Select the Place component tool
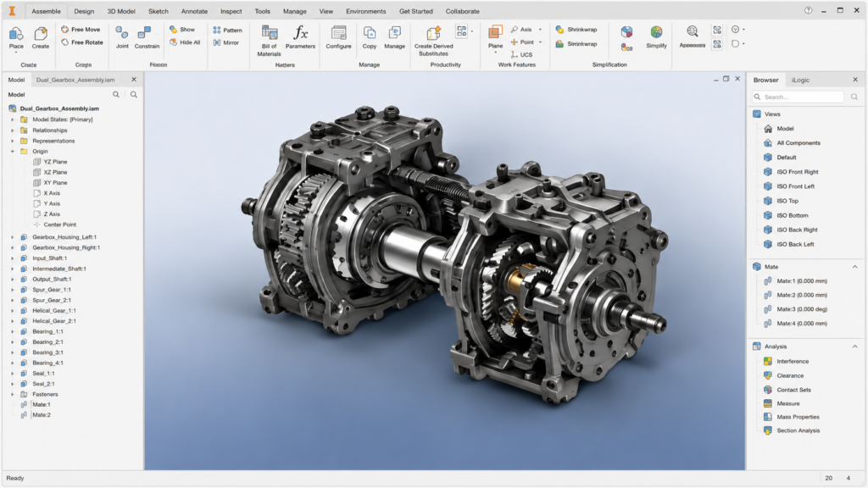The height and width of the screenshot is (488, 868). 16,39
